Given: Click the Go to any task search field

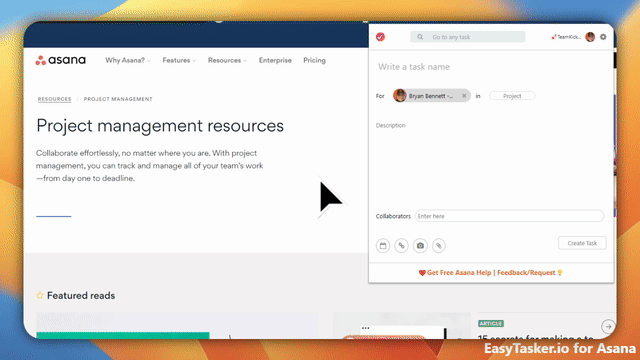Looking at the screenshot, I should [468, 37].
